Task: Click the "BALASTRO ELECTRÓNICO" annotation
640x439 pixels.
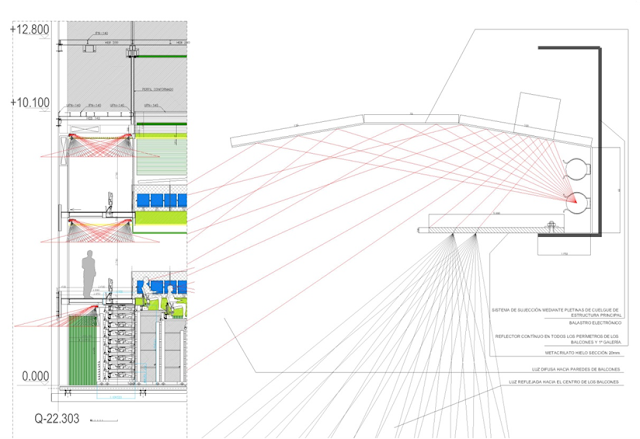Action: tap(595, 323)
